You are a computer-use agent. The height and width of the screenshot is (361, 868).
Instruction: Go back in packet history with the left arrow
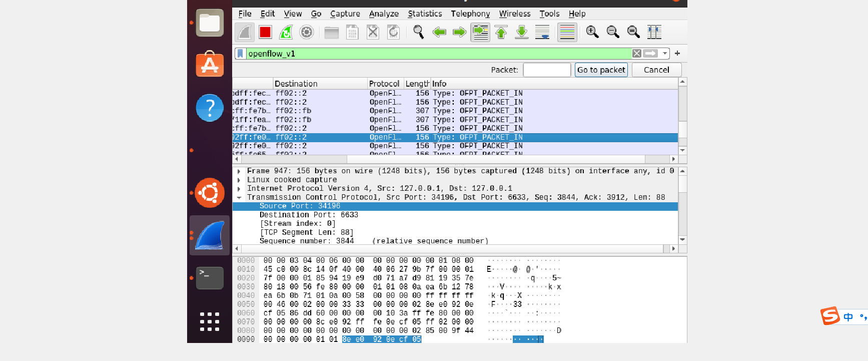(439, 33)
